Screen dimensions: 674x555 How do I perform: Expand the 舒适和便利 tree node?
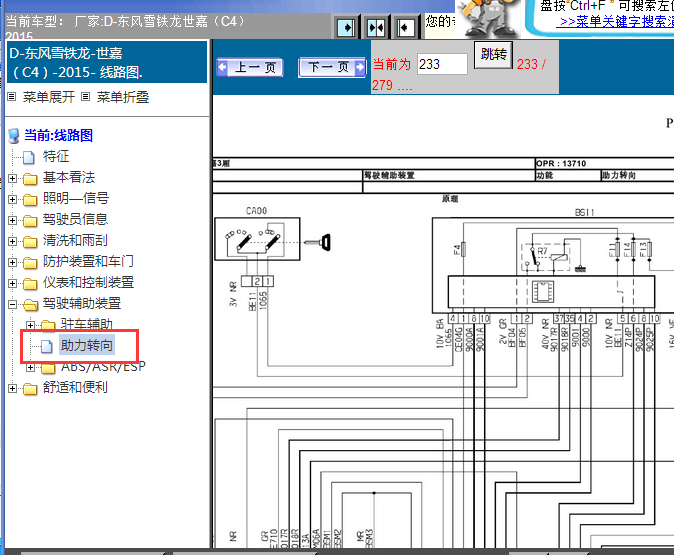point(12,389)
